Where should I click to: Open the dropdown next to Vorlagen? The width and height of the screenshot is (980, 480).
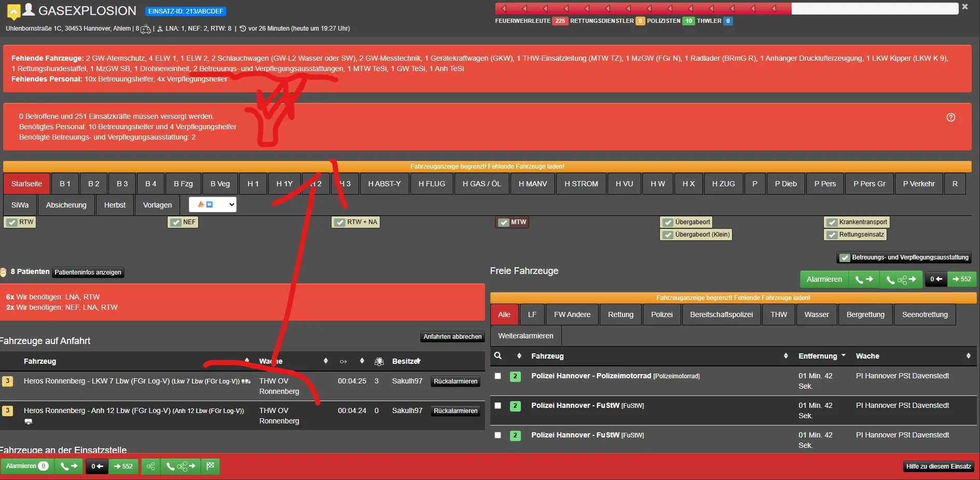(x=213, y=204)
